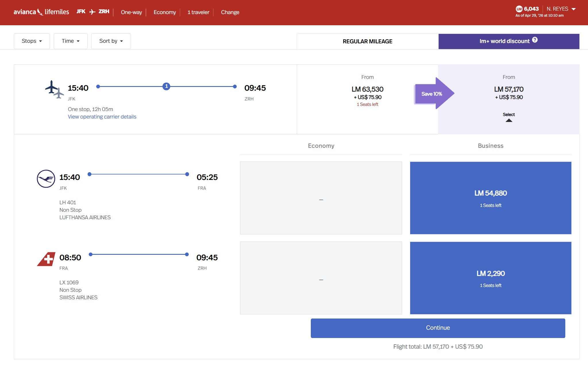Switch to the REGULAR MILEAGE tab
Viewport: 588px width, 367px height.
point(367,41)
